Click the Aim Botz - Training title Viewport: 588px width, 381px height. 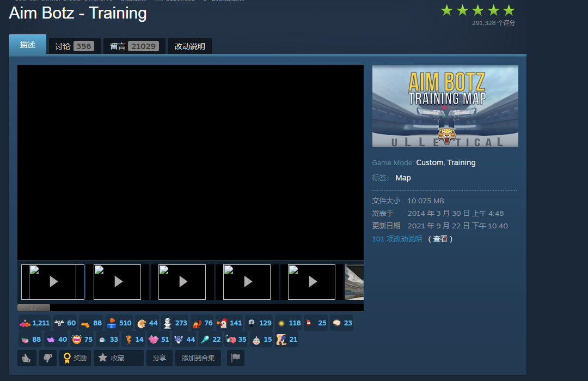[x=78, y=13]
